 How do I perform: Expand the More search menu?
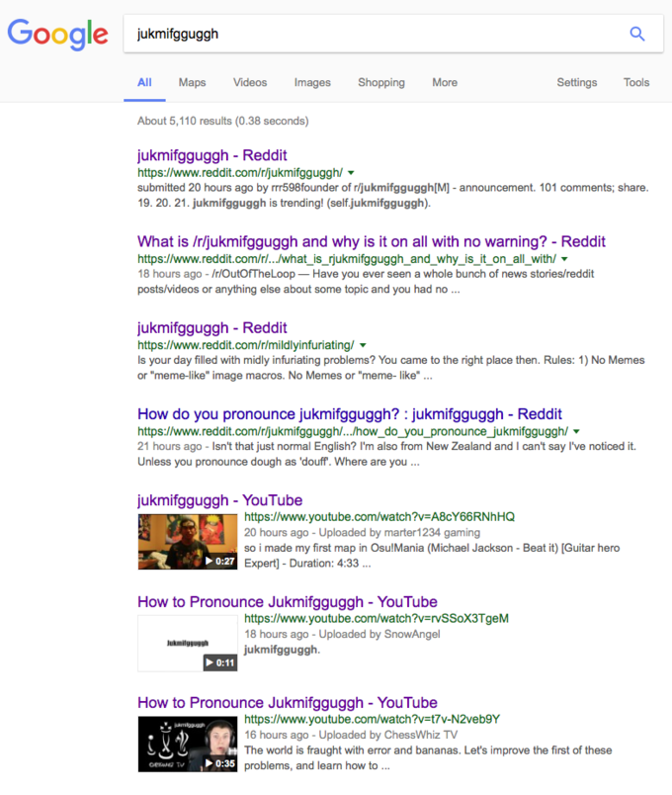(445, 82)
